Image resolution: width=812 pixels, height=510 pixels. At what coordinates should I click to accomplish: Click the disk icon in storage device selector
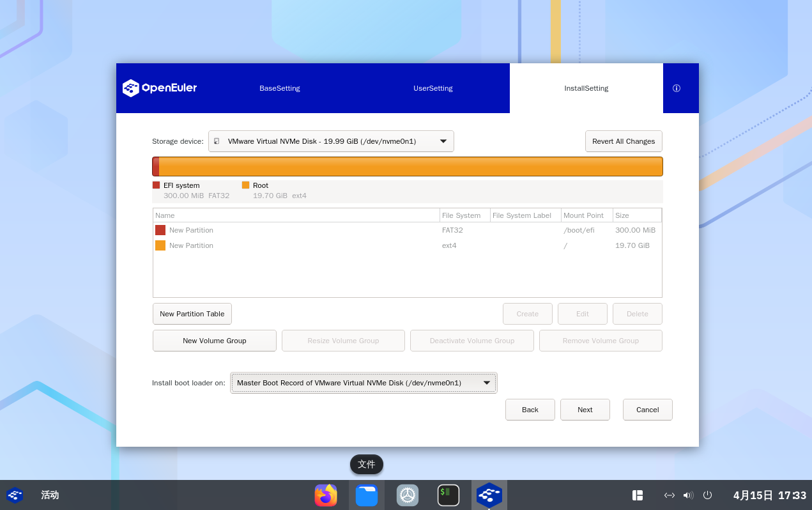pyautogui.click(x=217, y=141)
